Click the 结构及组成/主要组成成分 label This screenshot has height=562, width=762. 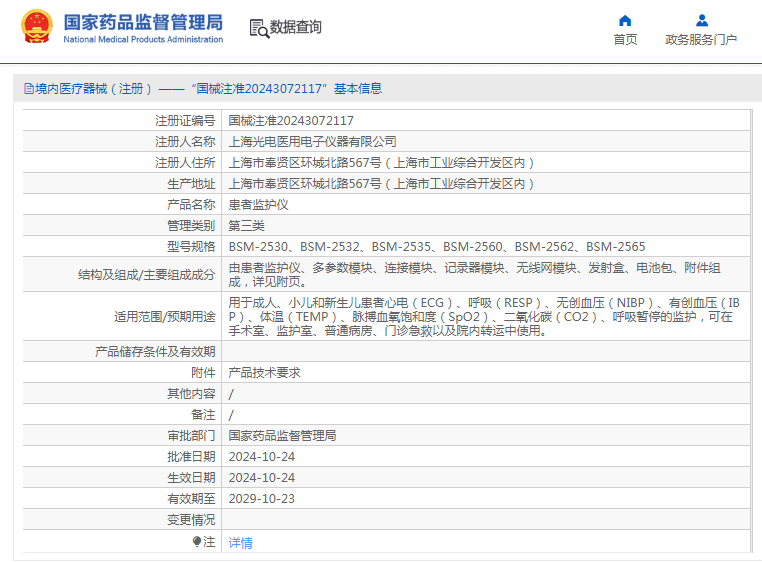click(146, 275)
